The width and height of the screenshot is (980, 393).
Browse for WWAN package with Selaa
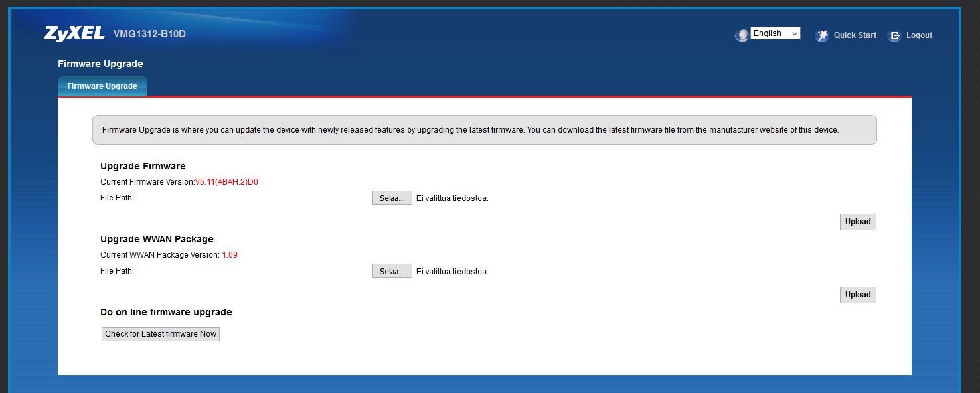click(x=392, y=271)
